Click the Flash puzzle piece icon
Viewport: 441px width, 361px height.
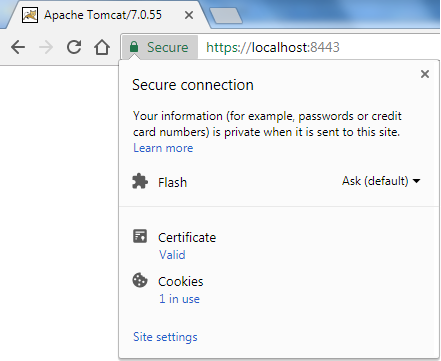click(140, 181)
